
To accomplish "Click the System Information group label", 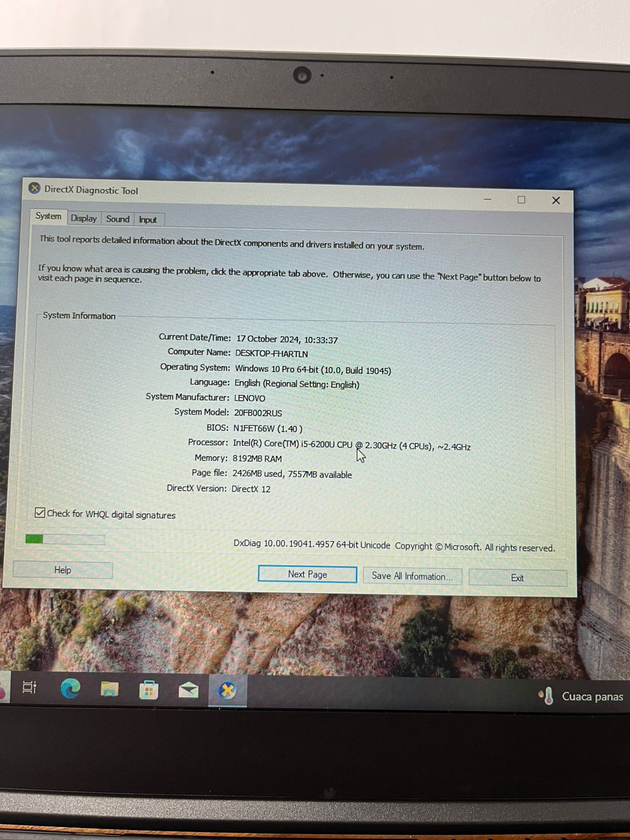I will point(79,316).
